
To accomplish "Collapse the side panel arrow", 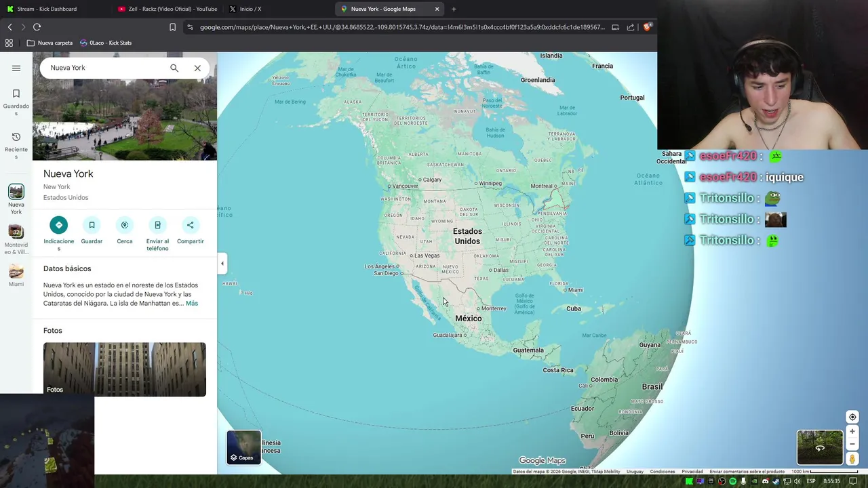I will coord(222,264).
